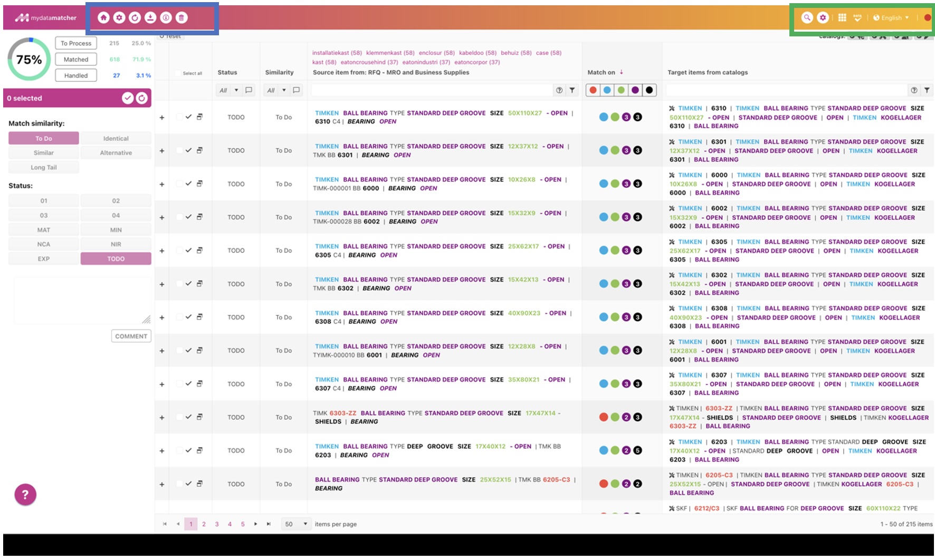Expand the TMK BB 6205-C3 row with its plus
This screenshot has width=935, height=560.
pos(162,484)
